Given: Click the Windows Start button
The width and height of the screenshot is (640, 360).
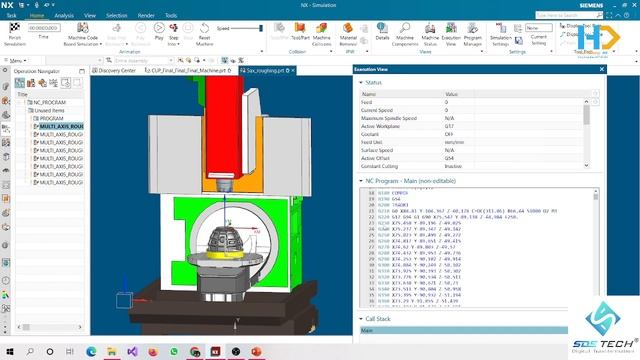Looking at the screenshot, I should coord(10,351).
